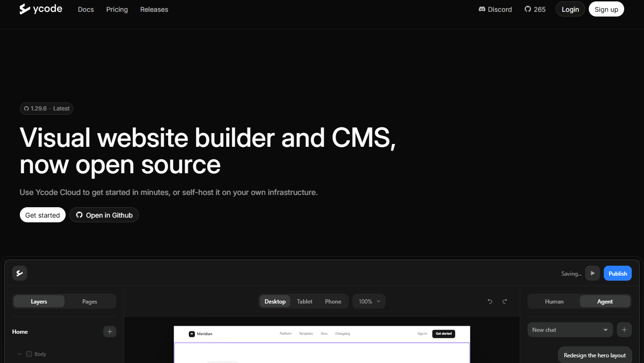The image size is (644, 363).
Task: Switch to the Pages tab
Action: 90,302
